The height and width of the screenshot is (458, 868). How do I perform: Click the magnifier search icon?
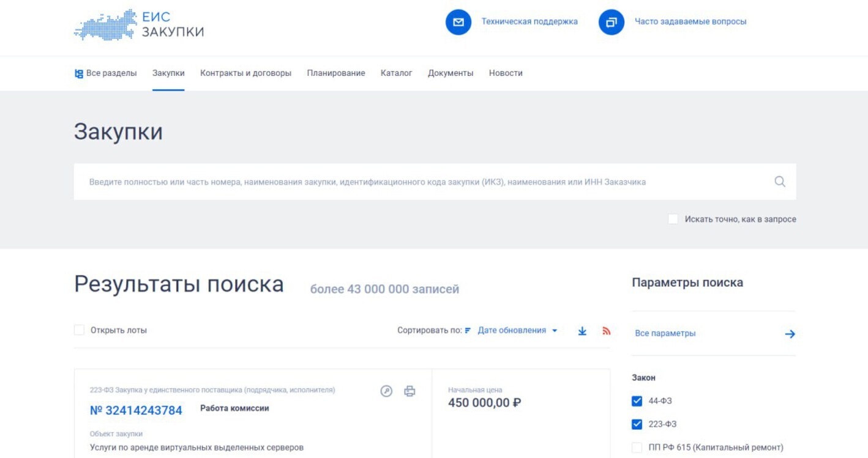click(x=779, y=182)
